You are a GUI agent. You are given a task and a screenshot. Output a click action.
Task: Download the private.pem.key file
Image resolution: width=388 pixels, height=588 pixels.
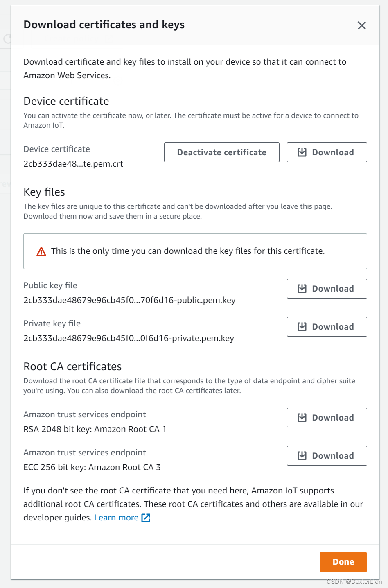click(x=327, y=327)
